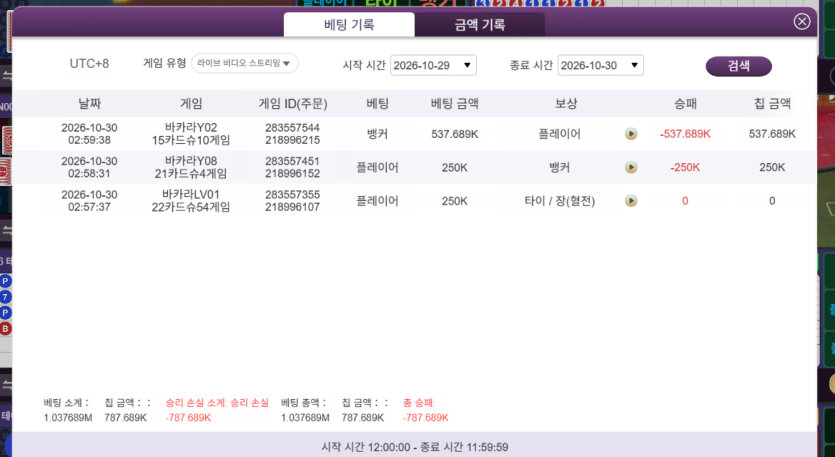This screenshot has height=457, width=835.
Task: Switch to the 금액 기록 tab
Action: tap(479, 25)
